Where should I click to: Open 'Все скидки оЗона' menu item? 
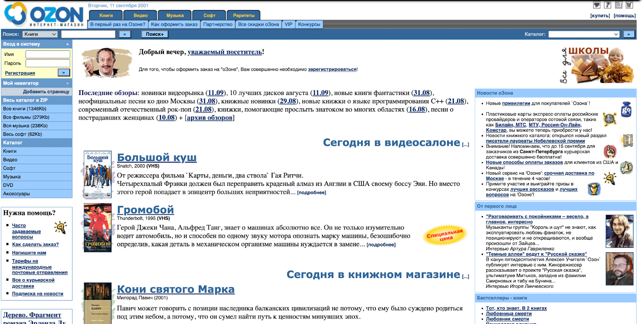(258, 25)
